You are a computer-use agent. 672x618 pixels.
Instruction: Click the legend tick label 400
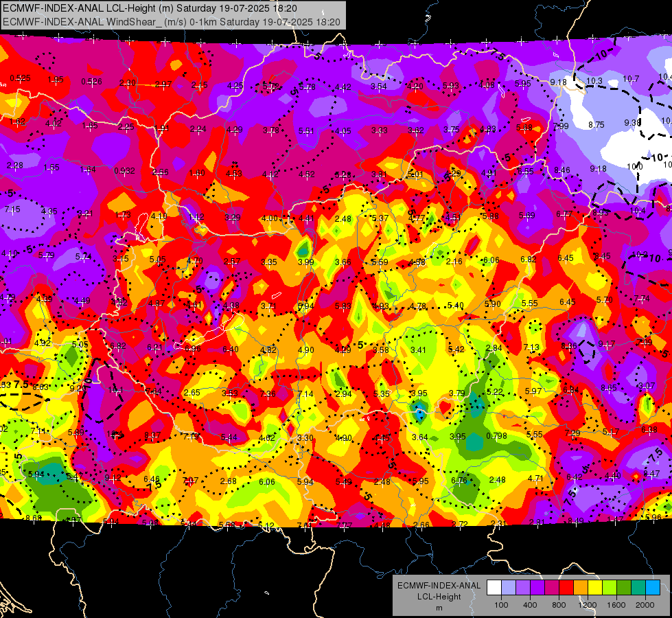(x=530, y=605)
